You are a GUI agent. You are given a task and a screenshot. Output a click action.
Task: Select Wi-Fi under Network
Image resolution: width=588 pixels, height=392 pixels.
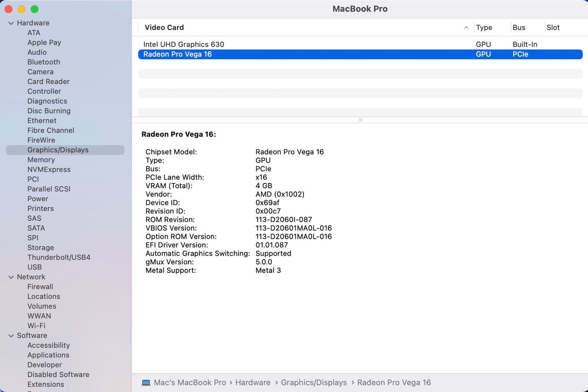(x=36, y=326)
